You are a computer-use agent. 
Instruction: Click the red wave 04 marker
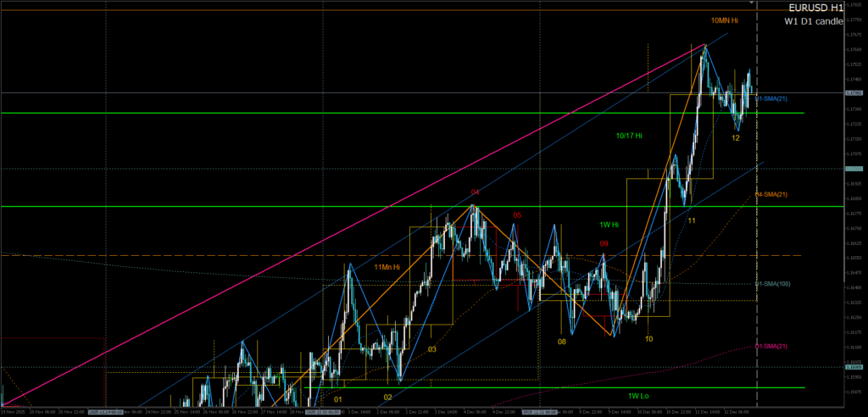475,193
